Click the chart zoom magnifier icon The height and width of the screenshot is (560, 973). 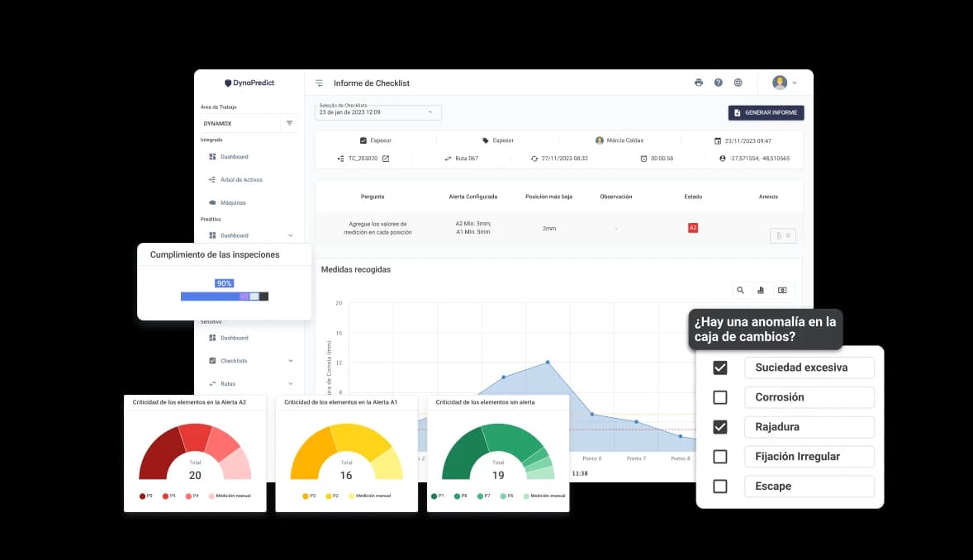pyautogui.click(x=740, y=290)
